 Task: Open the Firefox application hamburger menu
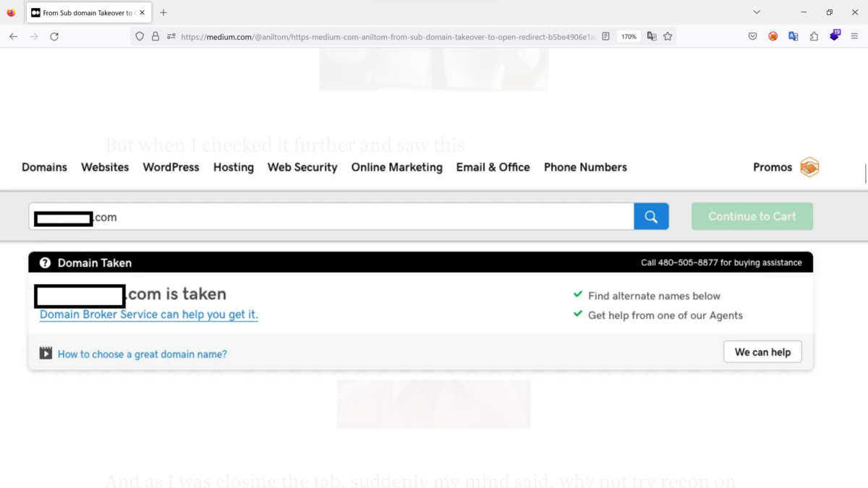tap(854, 36)
